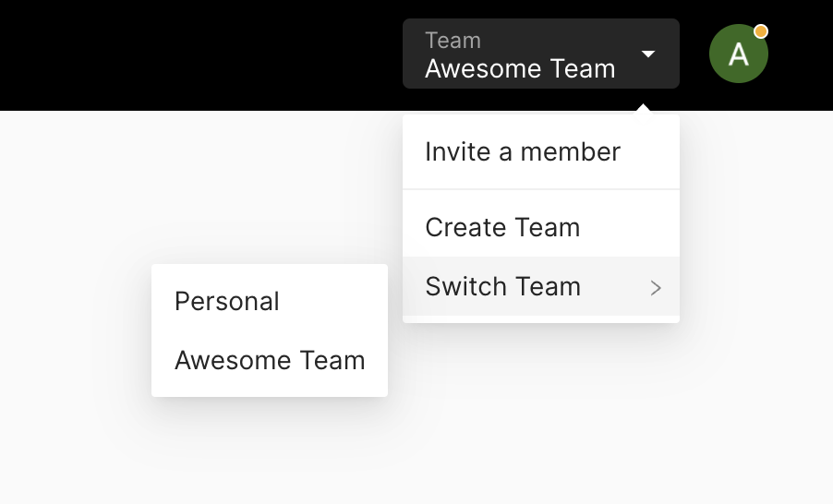Click the orange notification dot on the avatar
Viewport: 833px width, 504px height.
pos(761,31)
